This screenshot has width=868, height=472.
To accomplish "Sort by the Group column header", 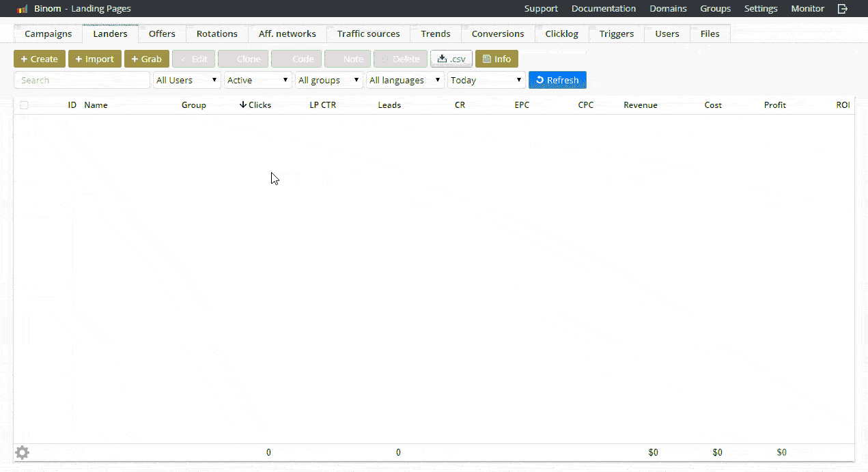I will click(193, 105).
